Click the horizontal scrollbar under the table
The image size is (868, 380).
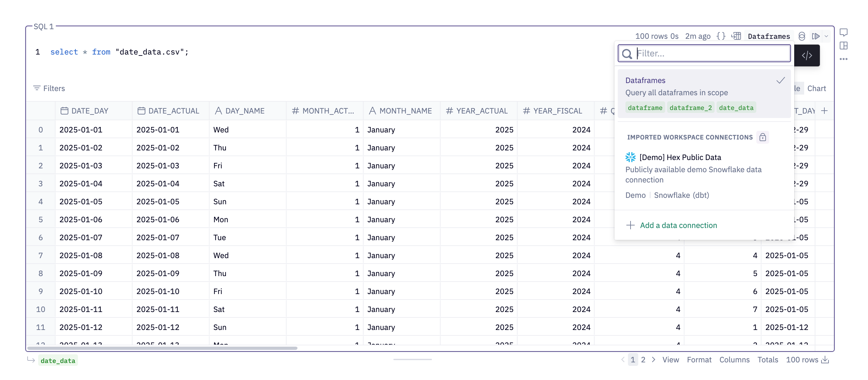click(162, 348)
